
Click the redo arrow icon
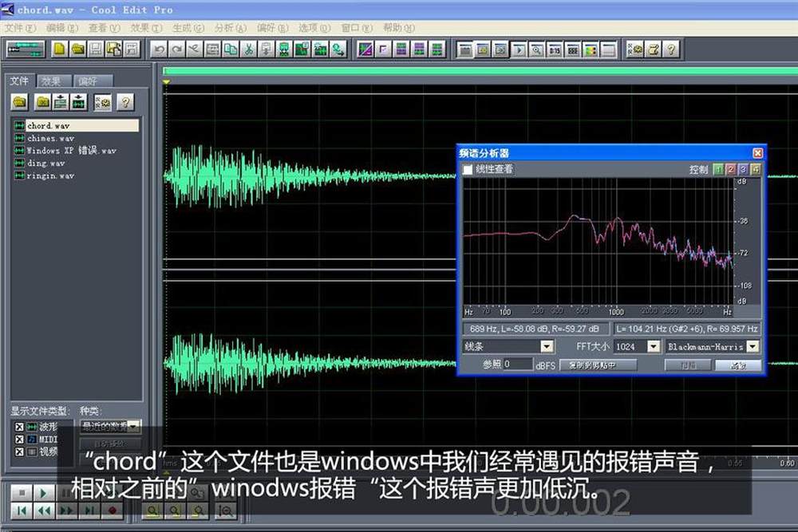[x=177, y=49]
